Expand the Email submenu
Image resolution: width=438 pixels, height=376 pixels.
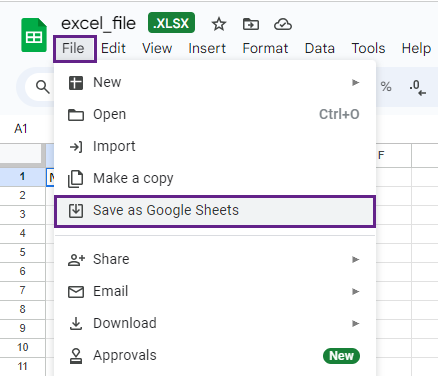(215, 291)
